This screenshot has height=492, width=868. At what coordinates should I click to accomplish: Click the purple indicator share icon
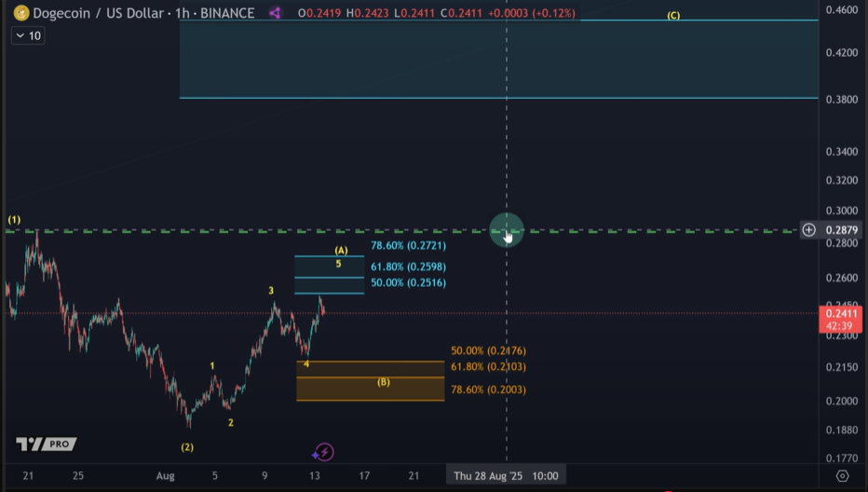[275, 13]
